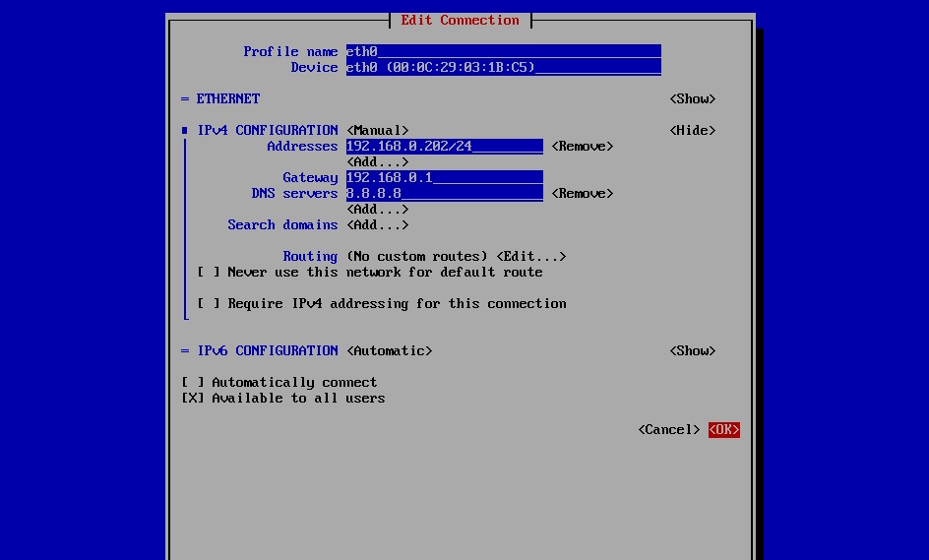
Task: Enable Automatically connect checkbox
Action: click(x=279, y=382)
